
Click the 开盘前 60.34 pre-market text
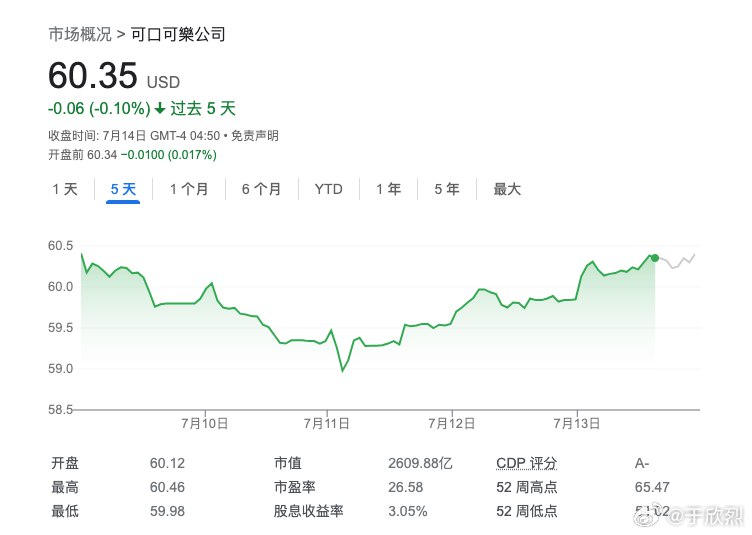click(x=82, y=155)
